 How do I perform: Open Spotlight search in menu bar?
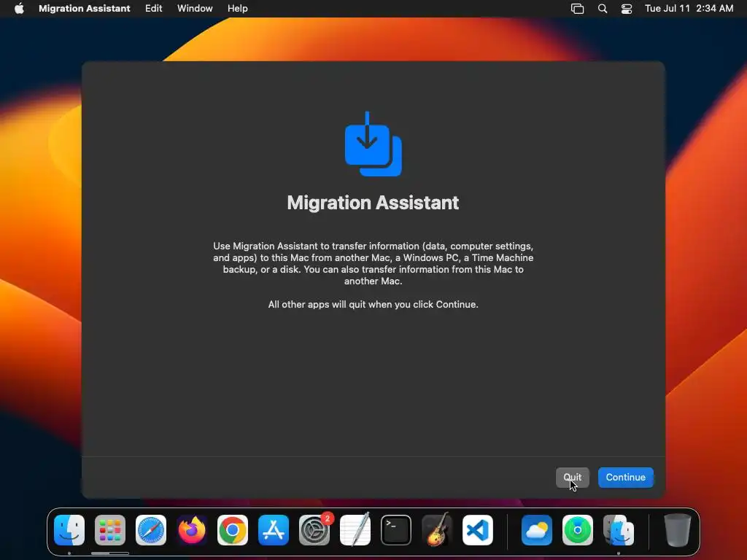(603, 9)
